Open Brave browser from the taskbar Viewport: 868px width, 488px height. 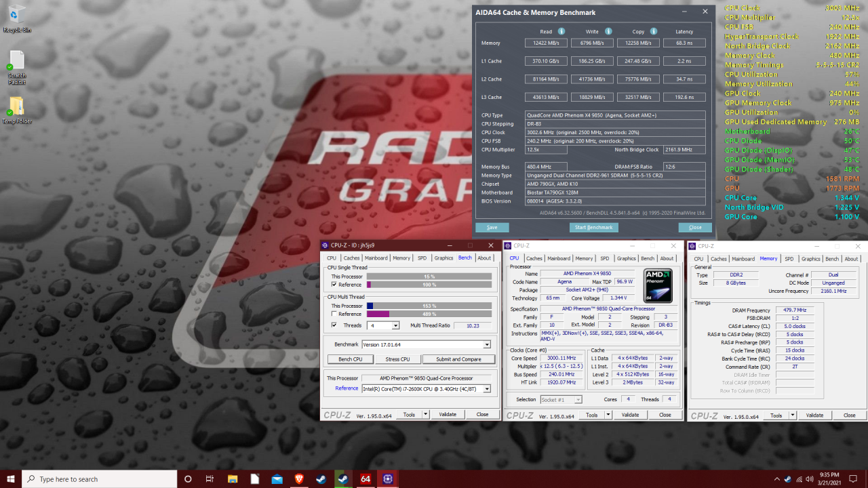(x=299, y=479)
